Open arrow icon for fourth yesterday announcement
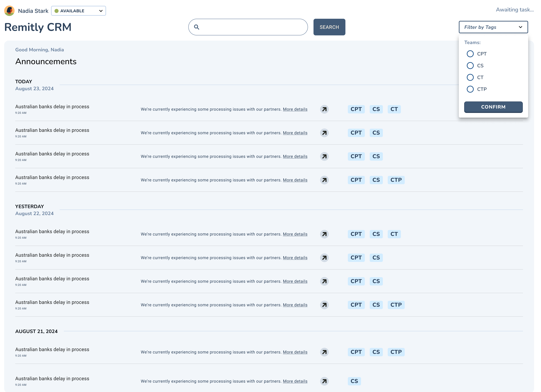Screen dimensions: 541x392 point(324,305)
